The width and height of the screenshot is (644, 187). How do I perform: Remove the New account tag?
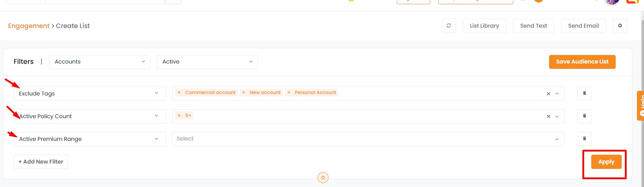tap(244, 93)
